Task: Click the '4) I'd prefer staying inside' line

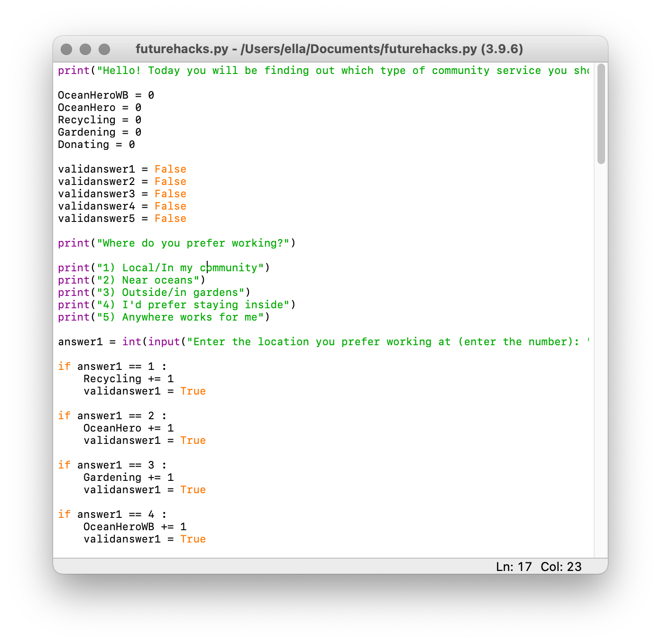Action: [x=177, y=305]
